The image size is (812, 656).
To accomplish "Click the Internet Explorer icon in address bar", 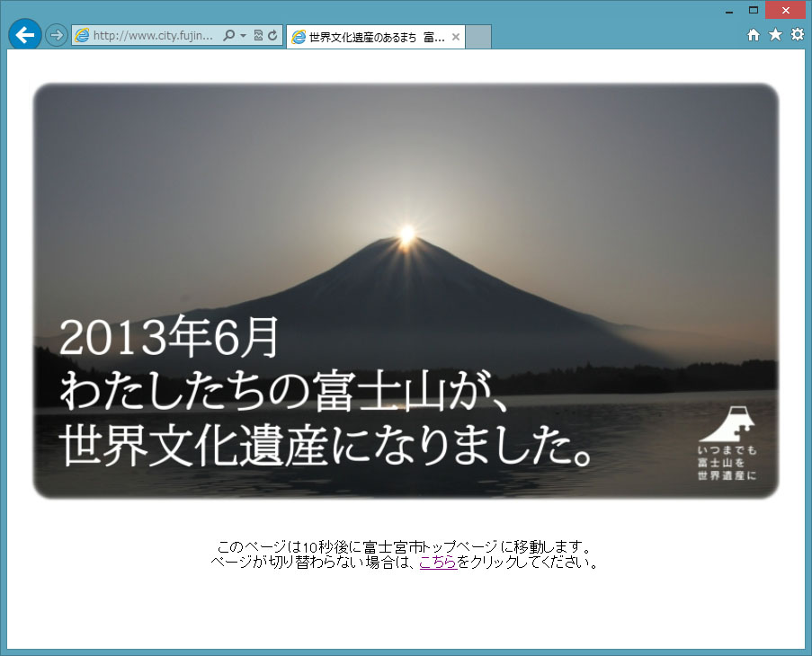I will [82, 35].
